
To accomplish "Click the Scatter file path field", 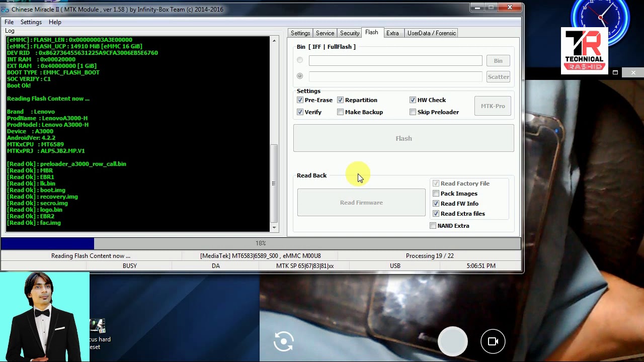I will click(395, 77).
